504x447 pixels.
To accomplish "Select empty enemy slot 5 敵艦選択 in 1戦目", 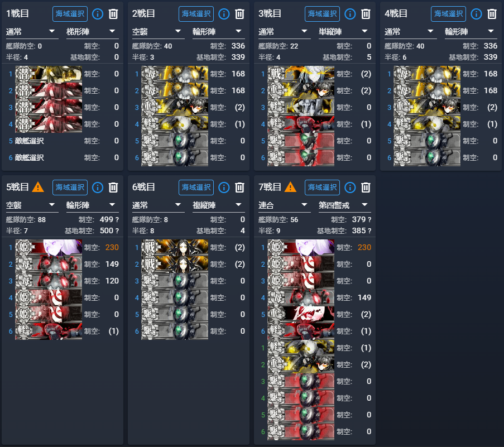I will point(29,141).
